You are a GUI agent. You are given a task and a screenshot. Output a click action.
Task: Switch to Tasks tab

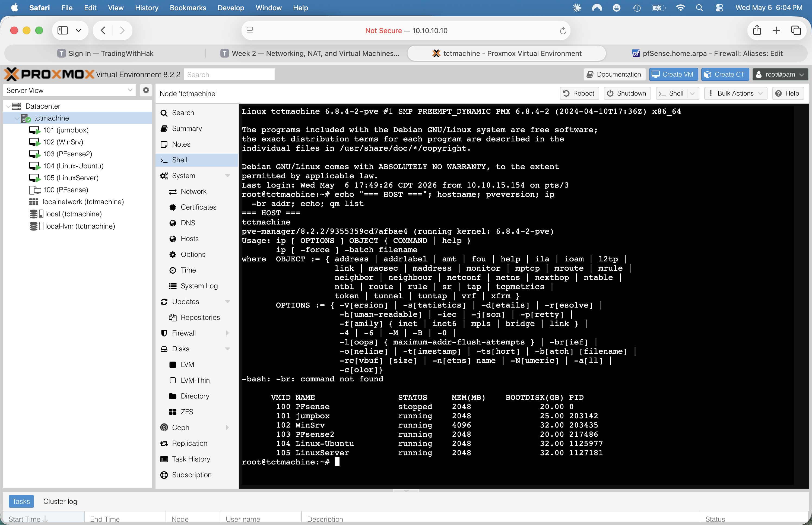(x=21, y=501)
